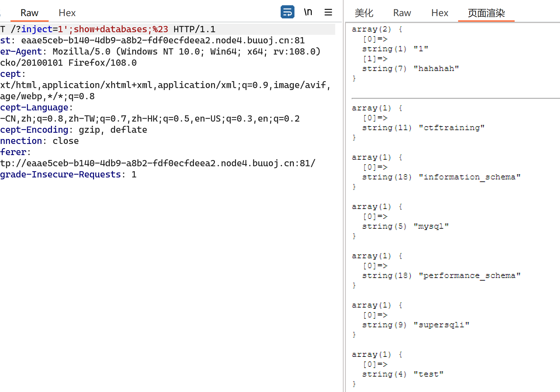Click the image/webp q=0.8 line
560x392 pixels.
point(47,96)
